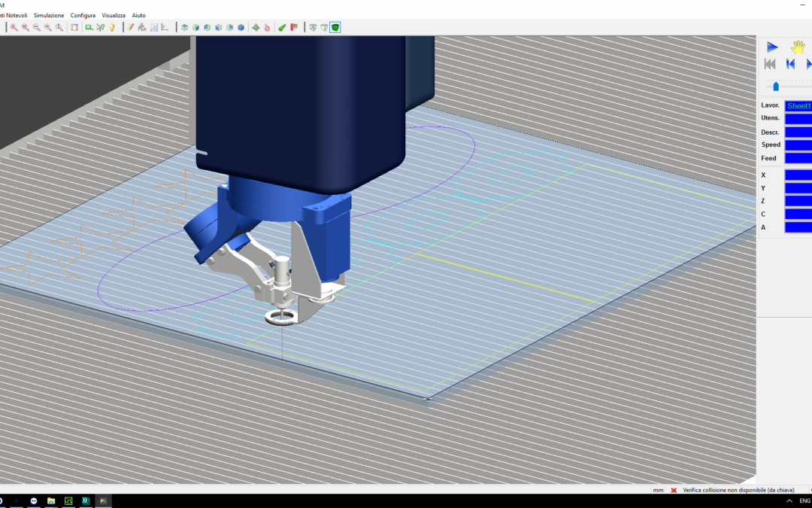
Task: Click the Play simulation button
Action: coord(772,47)
